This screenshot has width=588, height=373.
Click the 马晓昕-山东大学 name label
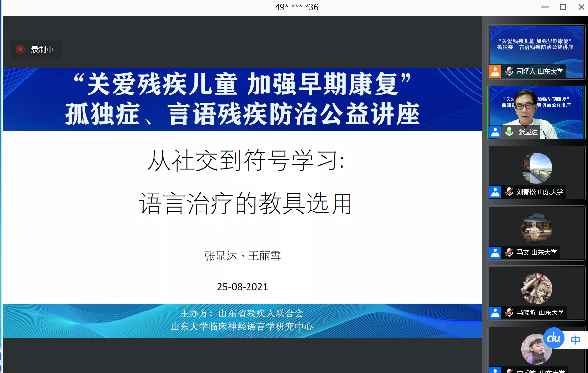pos(540,312)
